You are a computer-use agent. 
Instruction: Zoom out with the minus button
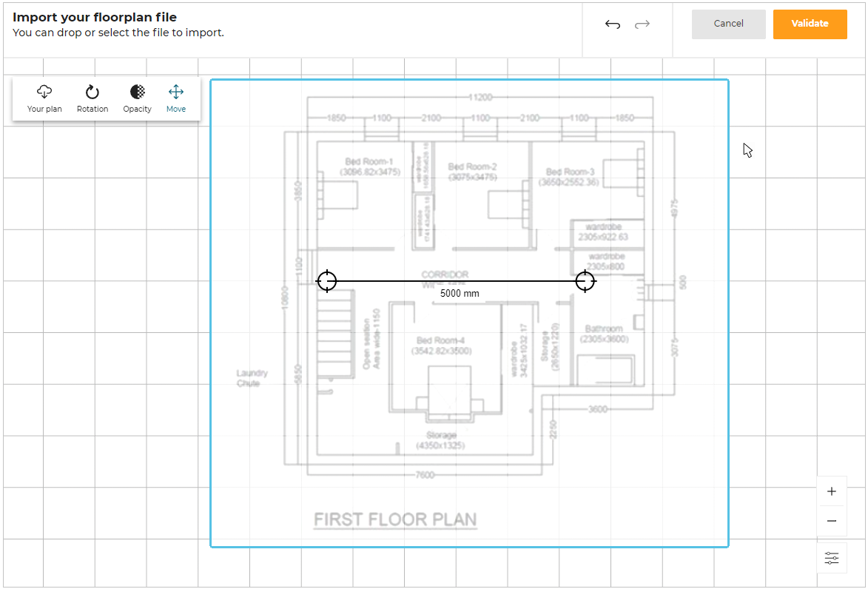pyautogui.click(x=832, y=521)
